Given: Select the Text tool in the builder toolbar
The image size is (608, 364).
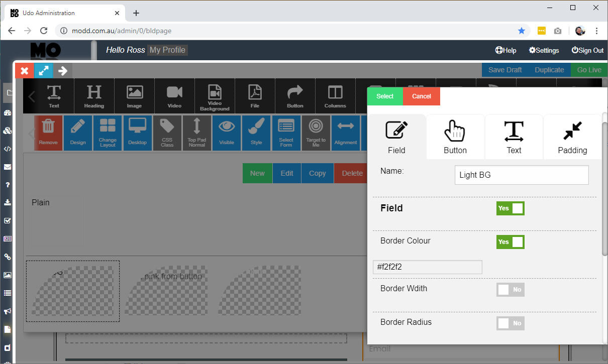Looking at the screenshot, I should click(x=54, y=96).
